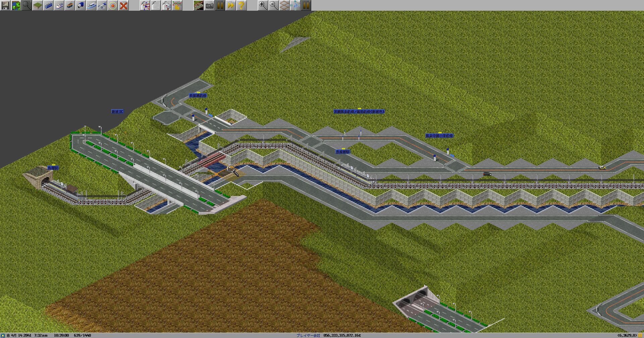
Task: Click the pause indicator in status bar corner
Action: 640,335
